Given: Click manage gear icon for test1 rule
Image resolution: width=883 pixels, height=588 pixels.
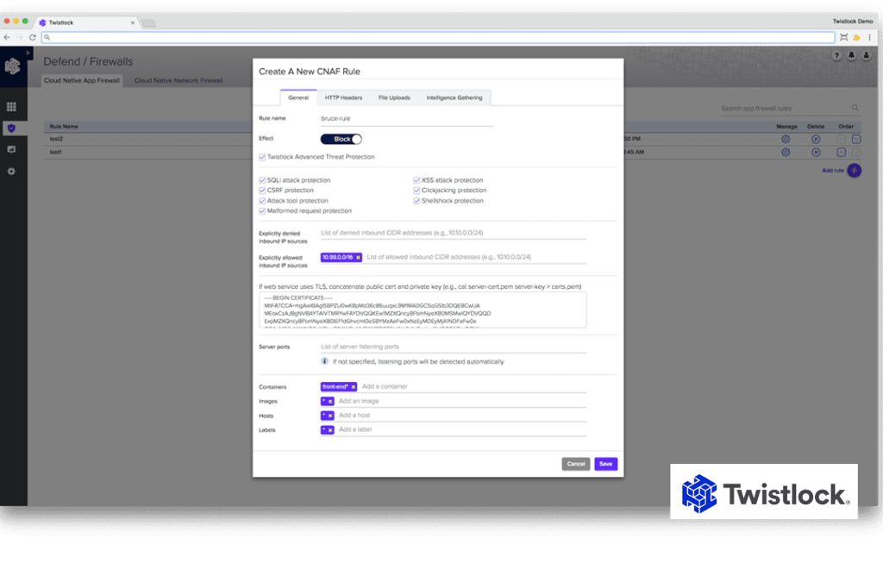Looking at the screenshot, I should coord(786,153).
